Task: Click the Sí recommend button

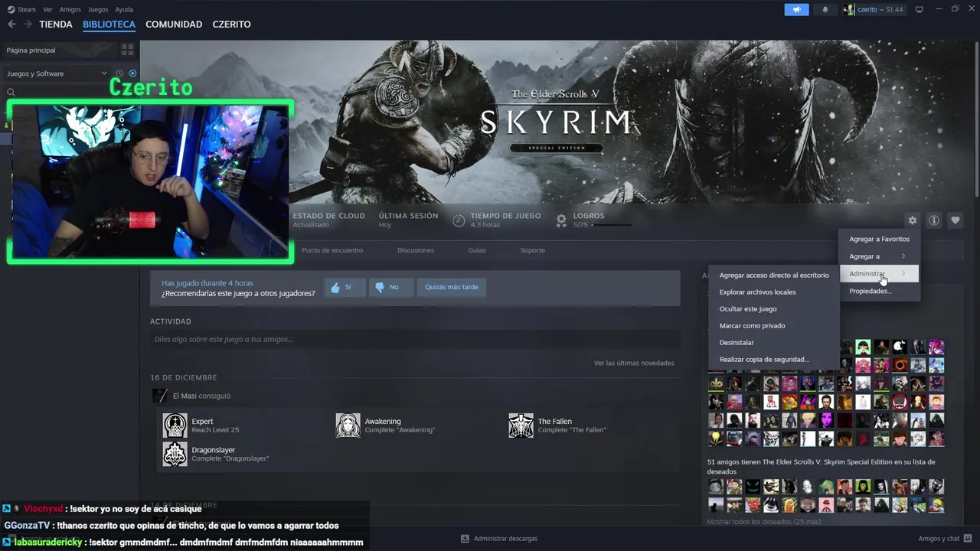Action: click(x=344, y=287)
